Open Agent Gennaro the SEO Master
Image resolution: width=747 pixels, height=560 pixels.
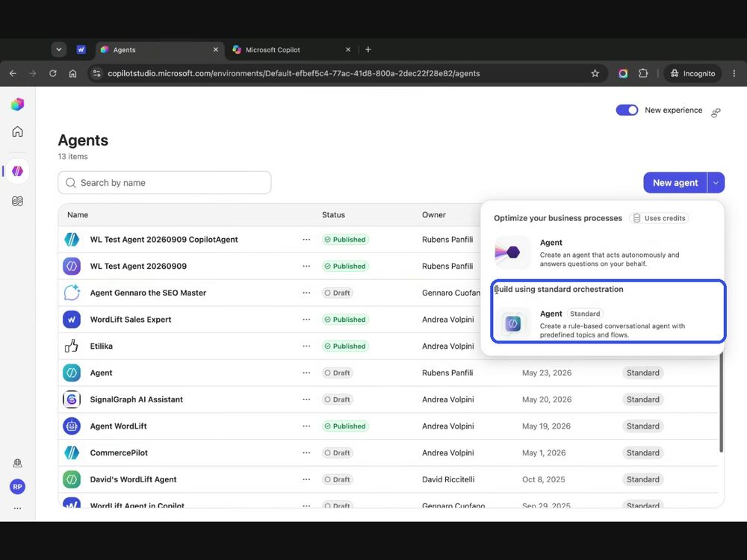click(148, 293)
